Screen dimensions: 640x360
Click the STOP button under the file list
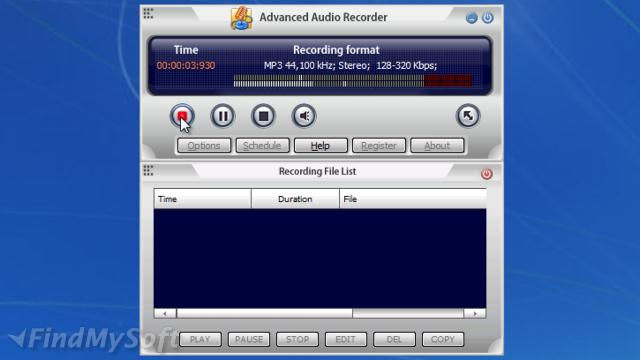tap(297, 339)
